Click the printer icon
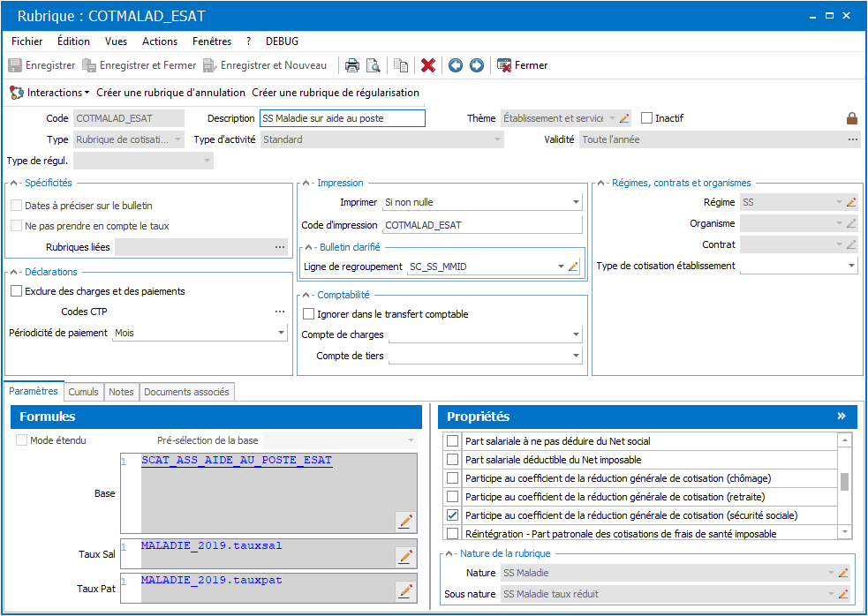 pos(352,65)
